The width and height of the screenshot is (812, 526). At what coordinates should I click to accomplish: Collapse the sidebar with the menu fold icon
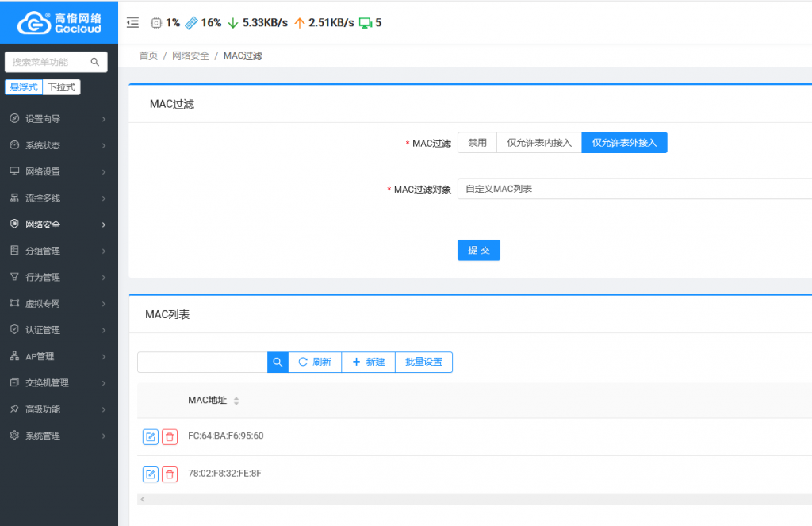pyautogui.click(x=132, y=23)
